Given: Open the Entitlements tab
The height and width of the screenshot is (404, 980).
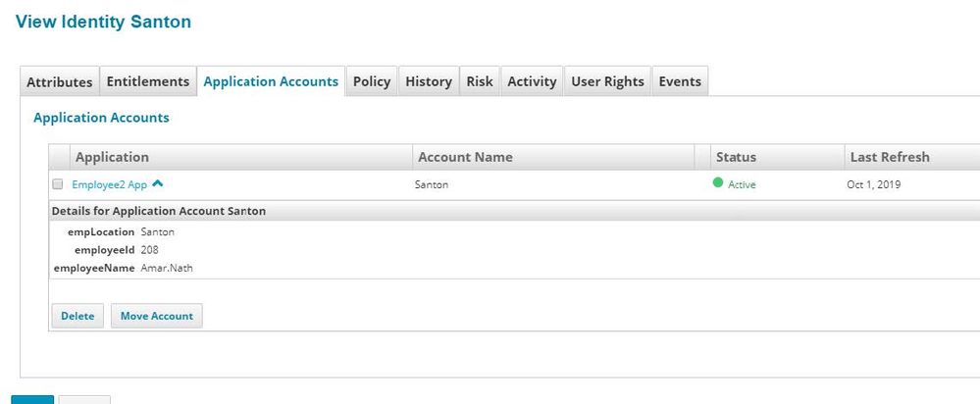Looking at the screenshot, I should click(x=148, y=81).
